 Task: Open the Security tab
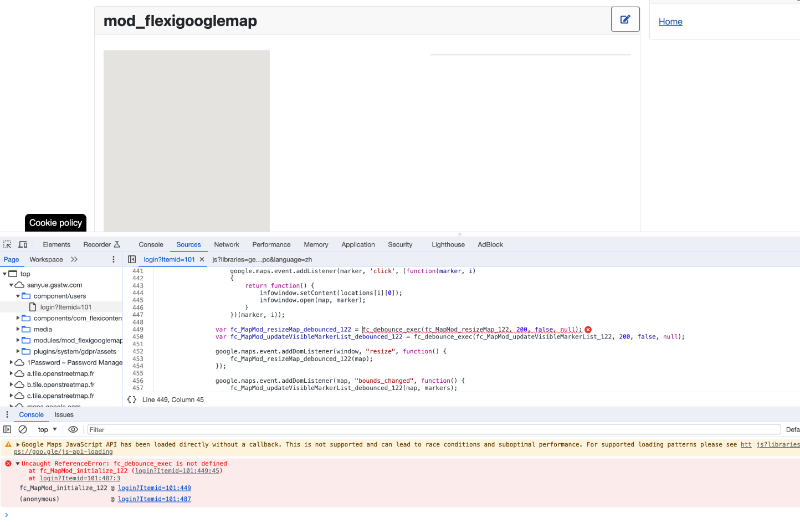(x=400, y=244)
